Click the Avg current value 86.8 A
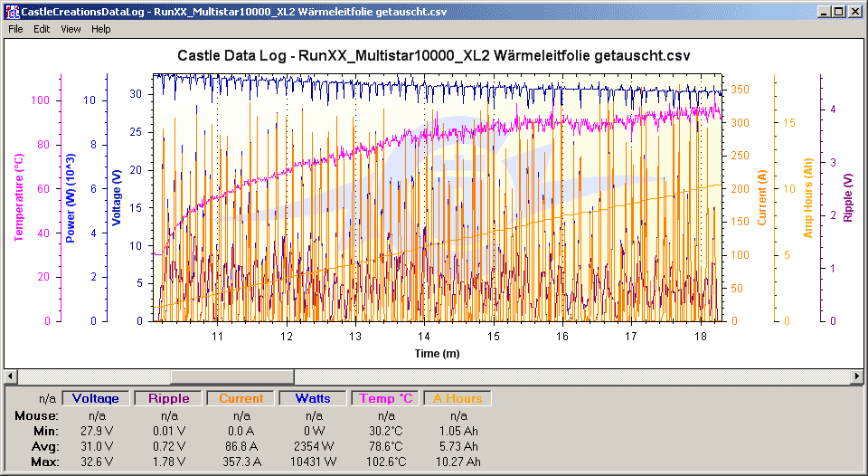Viewport: 868px width, 476px height. pos(241,446)
